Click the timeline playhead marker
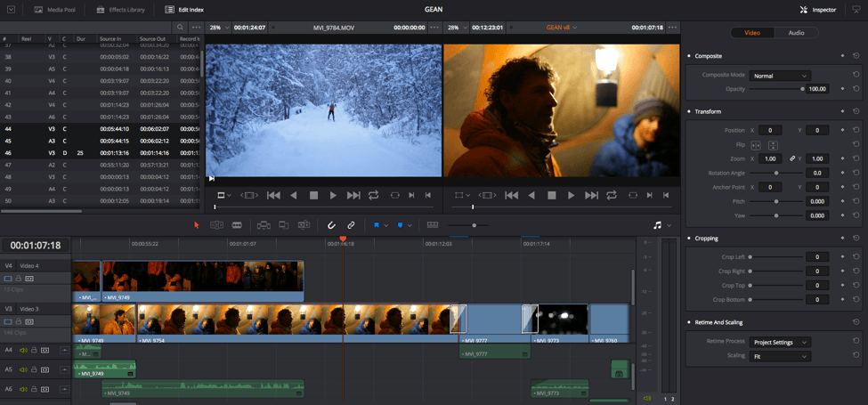Viewport: 868px width, 405px height. (x=343, y=239)
